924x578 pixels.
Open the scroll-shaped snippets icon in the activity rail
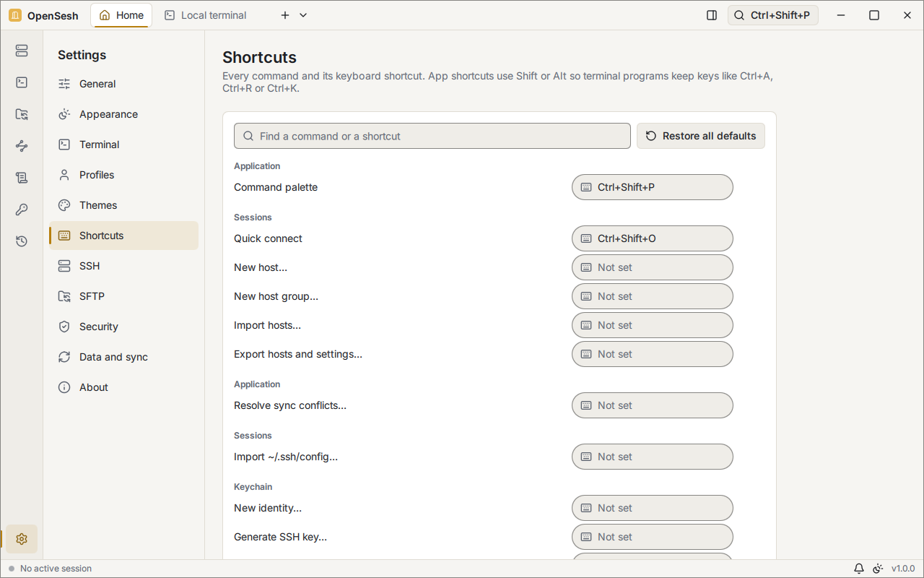[22, 178]
